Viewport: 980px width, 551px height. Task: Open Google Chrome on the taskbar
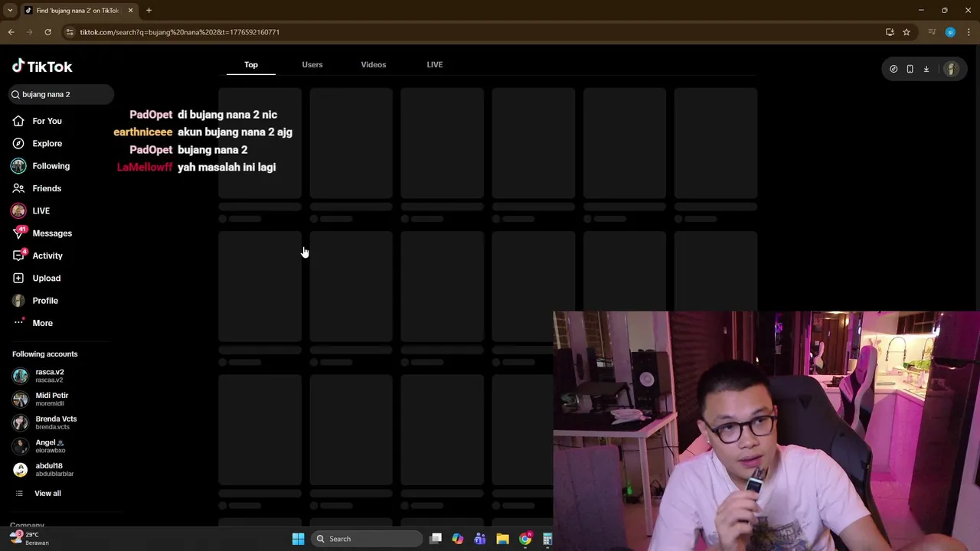tap(525, 539)
